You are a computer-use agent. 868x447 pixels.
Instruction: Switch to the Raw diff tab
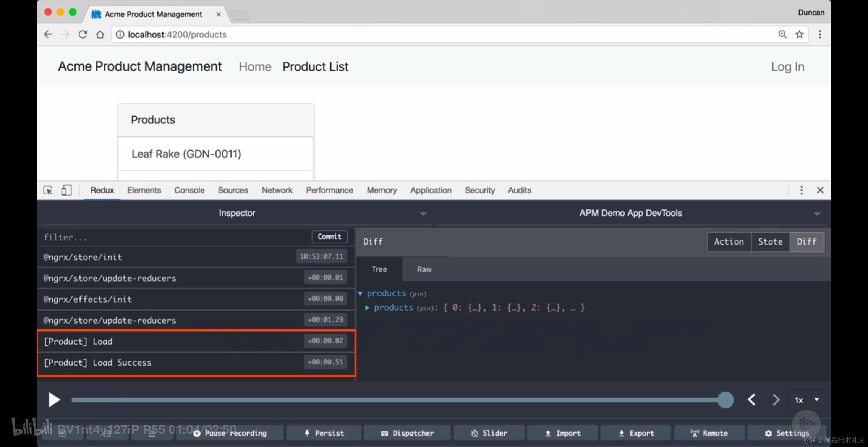424,269
